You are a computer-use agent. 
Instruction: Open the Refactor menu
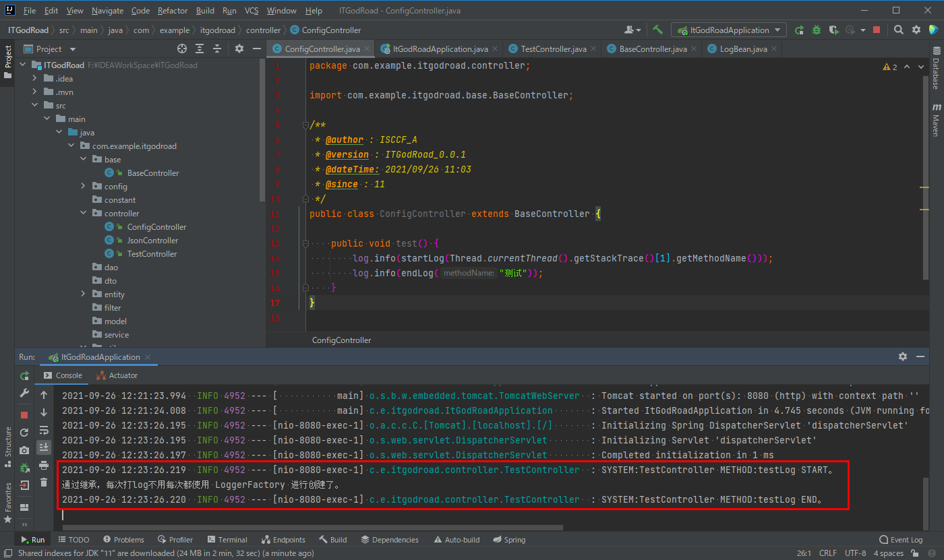[x=173, y=11]
